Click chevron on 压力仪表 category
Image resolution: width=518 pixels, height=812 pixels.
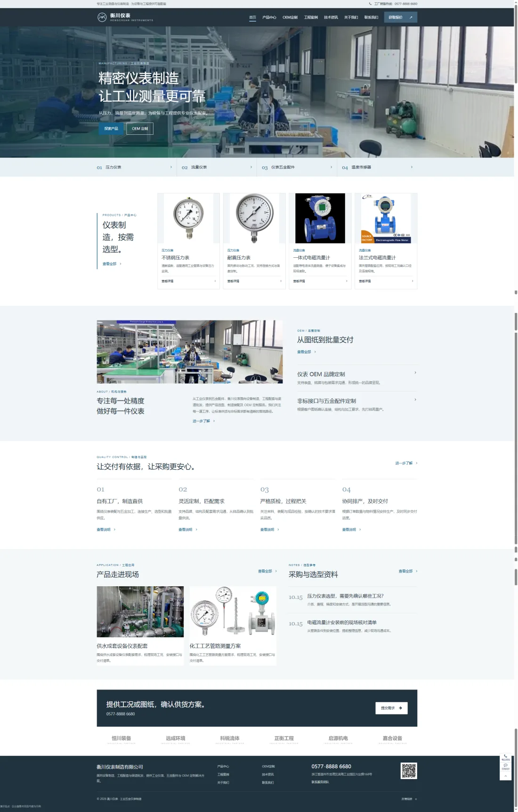click(x=171, y=167)
